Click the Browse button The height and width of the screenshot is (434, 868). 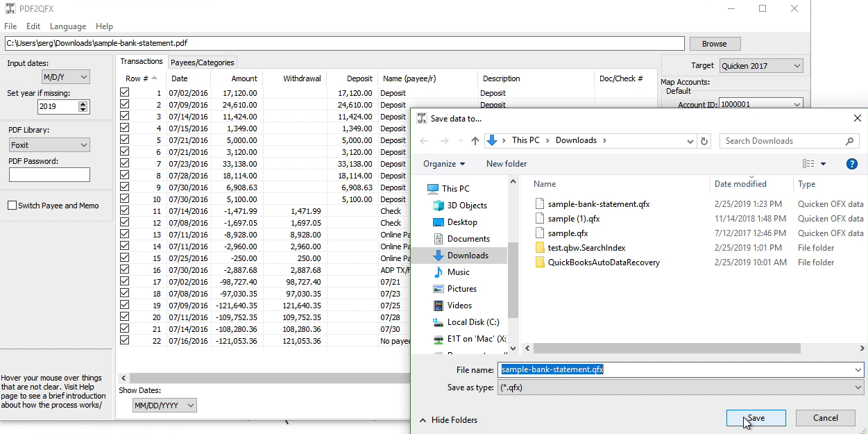pos(715,44)
